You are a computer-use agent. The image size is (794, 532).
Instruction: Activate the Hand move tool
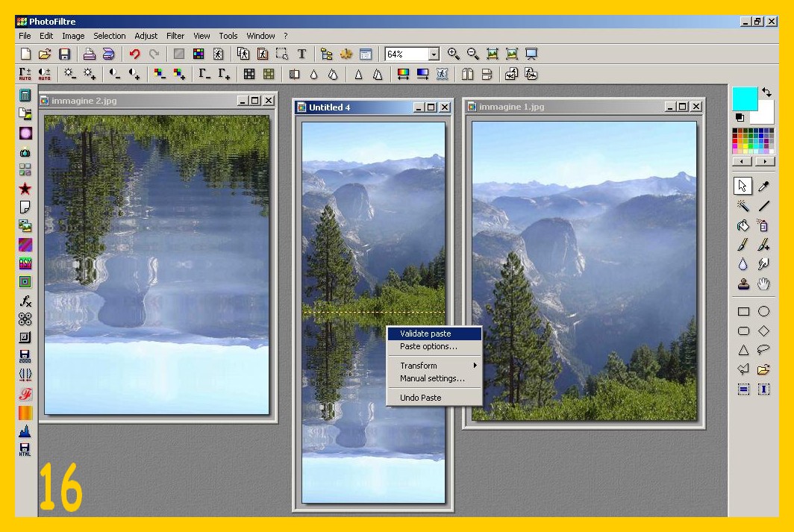pyautogui.click(x=763, y=284)
